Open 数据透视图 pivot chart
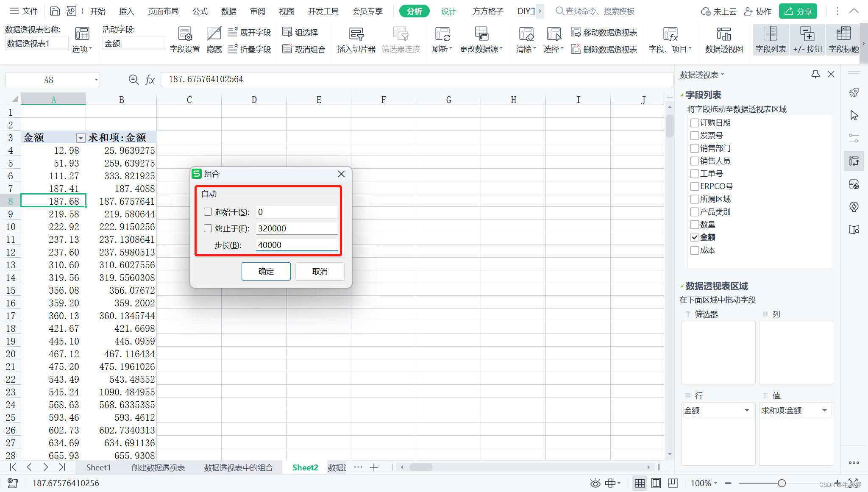Viewport: 868px width, 492px height. pos(724,40)
